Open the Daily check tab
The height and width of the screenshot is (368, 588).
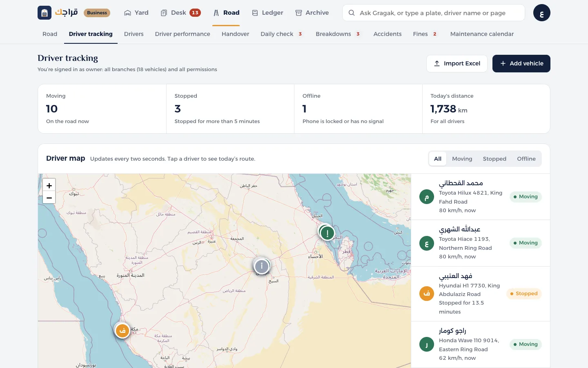(282, 34)
